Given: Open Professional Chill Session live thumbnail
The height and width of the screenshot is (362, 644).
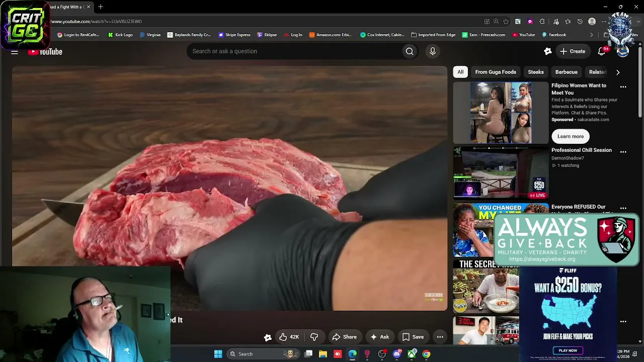Looking at the screenshot, I should pos(501,173).
